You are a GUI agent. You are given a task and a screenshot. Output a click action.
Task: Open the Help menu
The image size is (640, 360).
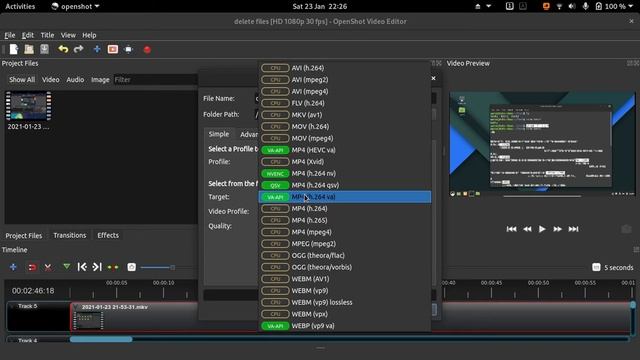[89, 35]
